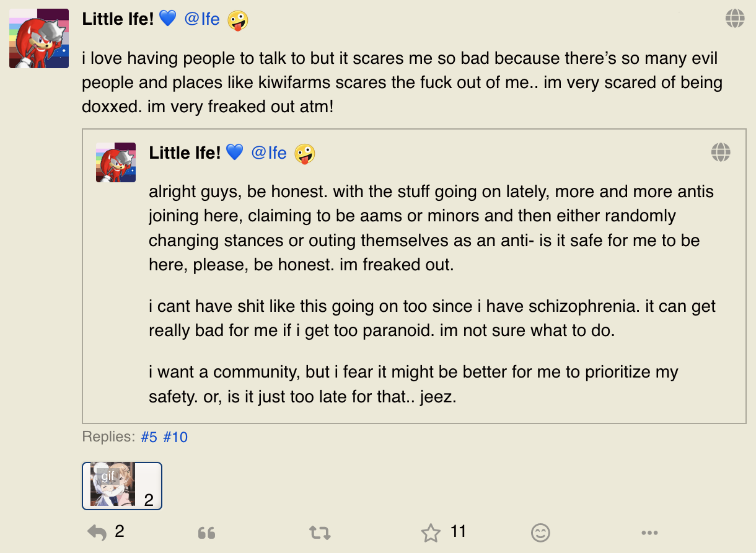The image size is (756, 553).
Task: Click the reply arrow icon
Action: pyautogui.click(x=97, y=533)
